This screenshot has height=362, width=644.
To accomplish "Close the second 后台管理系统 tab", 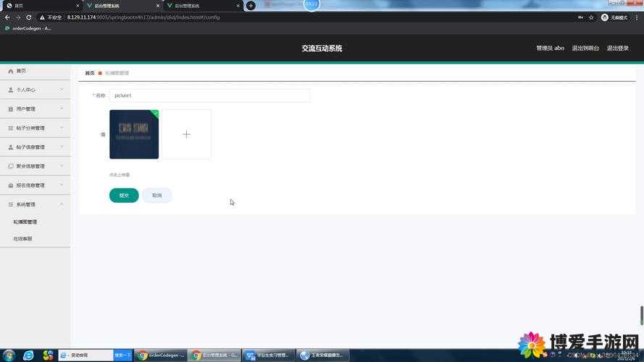I will click(158, 6).
